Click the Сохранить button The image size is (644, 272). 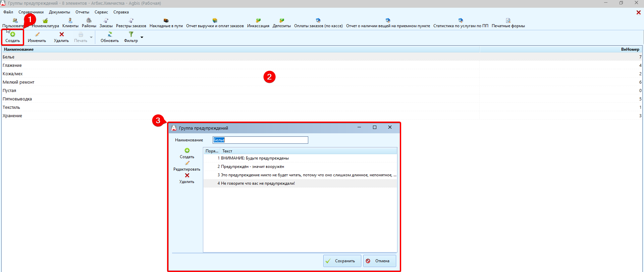point(342,261)
